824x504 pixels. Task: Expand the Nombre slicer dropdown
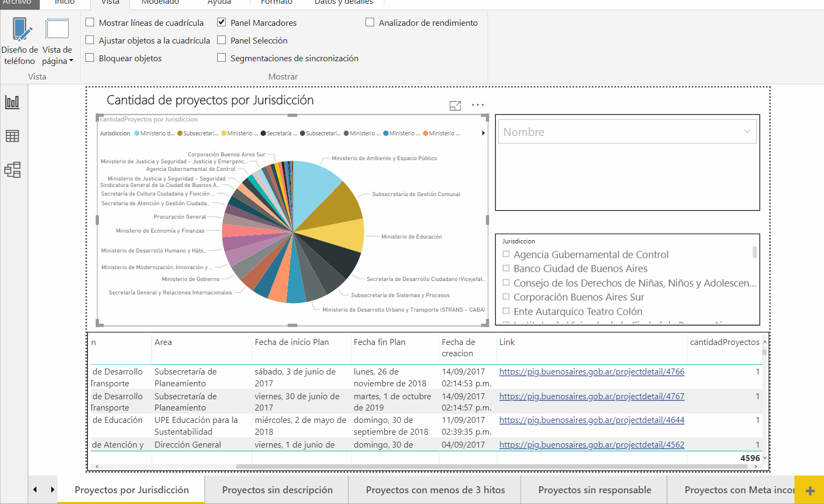747,132
